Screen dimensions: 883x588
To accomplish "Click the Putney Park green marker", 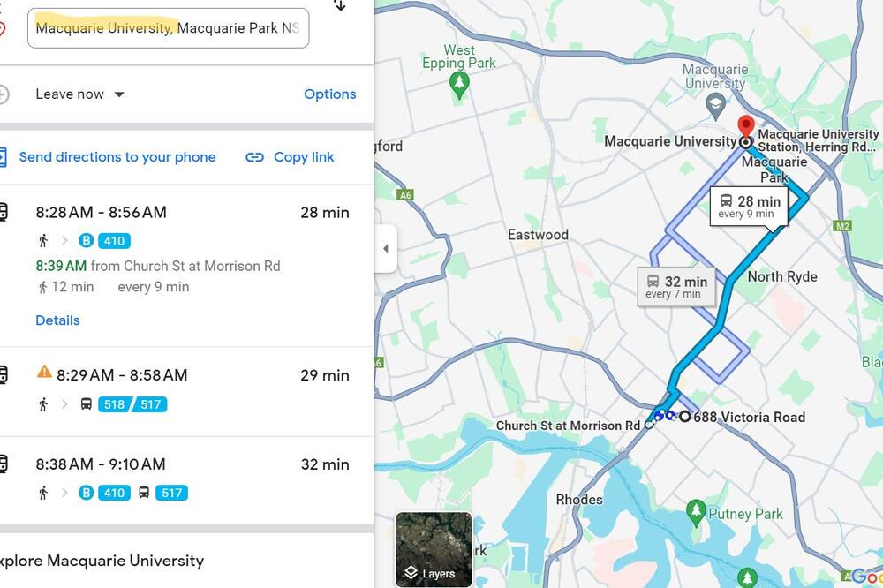I will point(696,513).
